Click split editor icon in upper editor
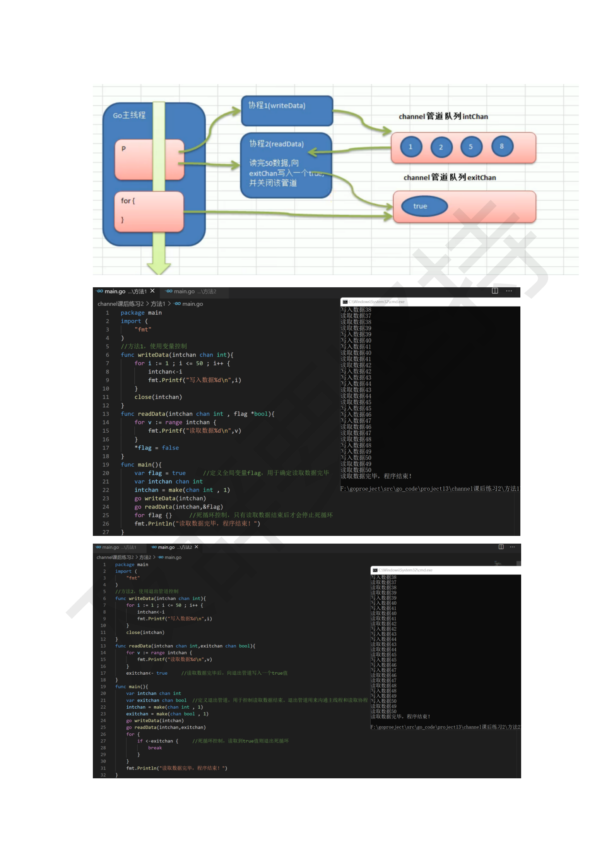Image resolution: width=614 pixels, height=868 pixels. 494,291
